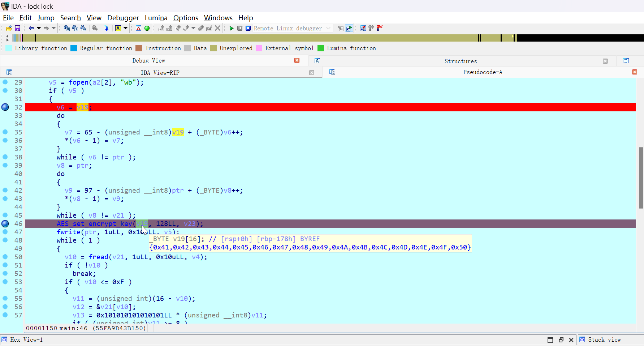Screen dimensions: 644x346
Task: Click the step-trace toolbar icon left of refresh
Action: [x=341, y=28]
